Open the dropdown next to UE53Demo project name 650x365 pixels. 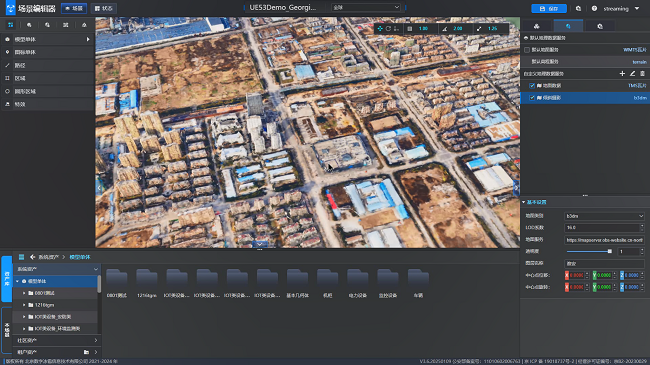[x=366, y=7]
